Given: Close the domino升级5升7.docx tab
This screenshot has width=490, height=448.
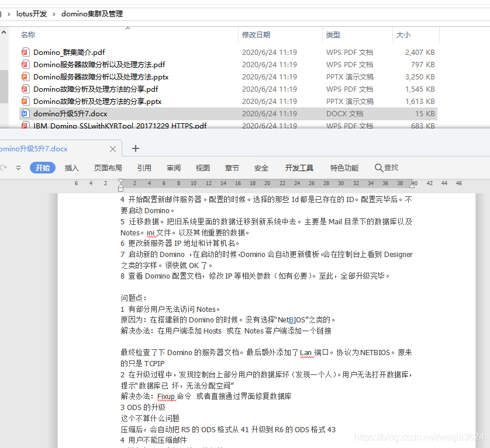Looking at the screenshot, I should click(x=113, y=149).
